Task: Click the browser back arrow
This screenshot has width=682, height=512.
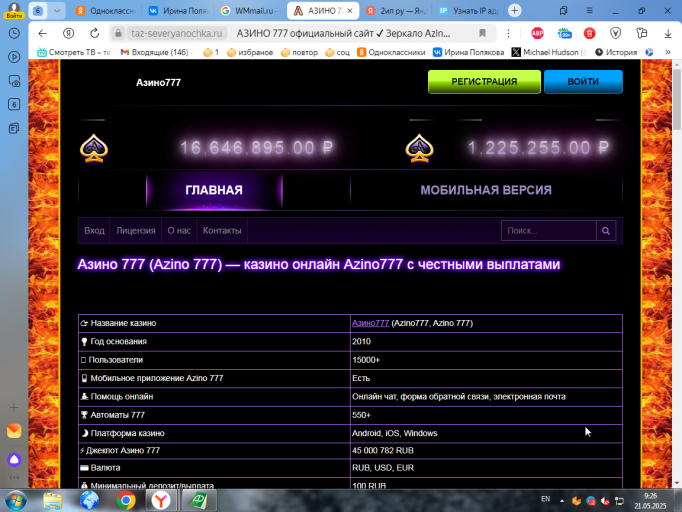Action: pyautogui.click(x=42, y=33)
